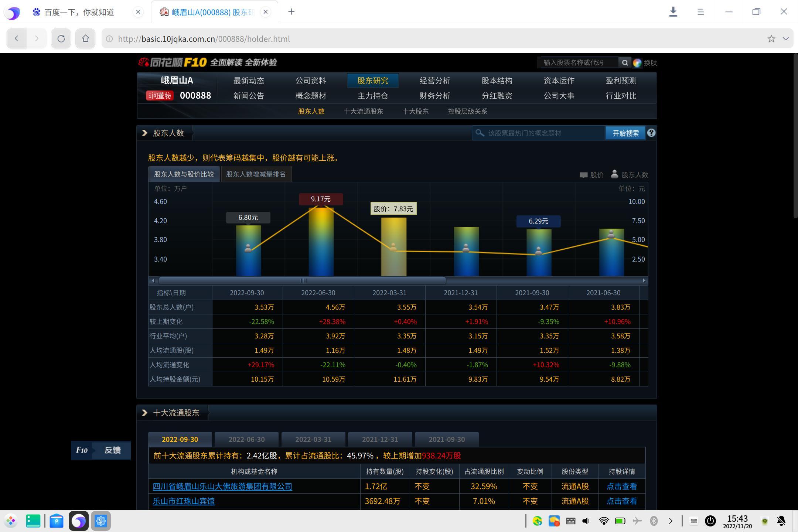The width and height of the screenshot is (798, 532).
Task: Toggle the 股价 legend in the chart
Action: pyautogui.click(x=591, y=175)
